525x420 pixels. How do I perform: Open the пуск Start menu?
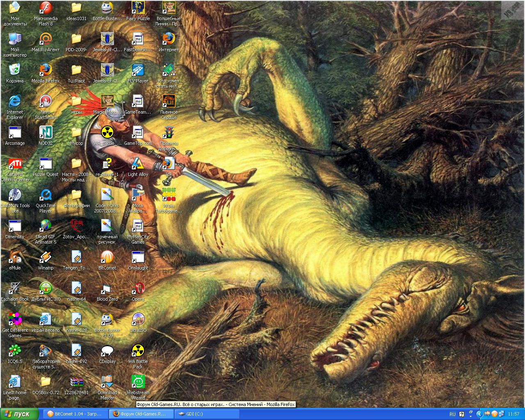click(20, 414)
